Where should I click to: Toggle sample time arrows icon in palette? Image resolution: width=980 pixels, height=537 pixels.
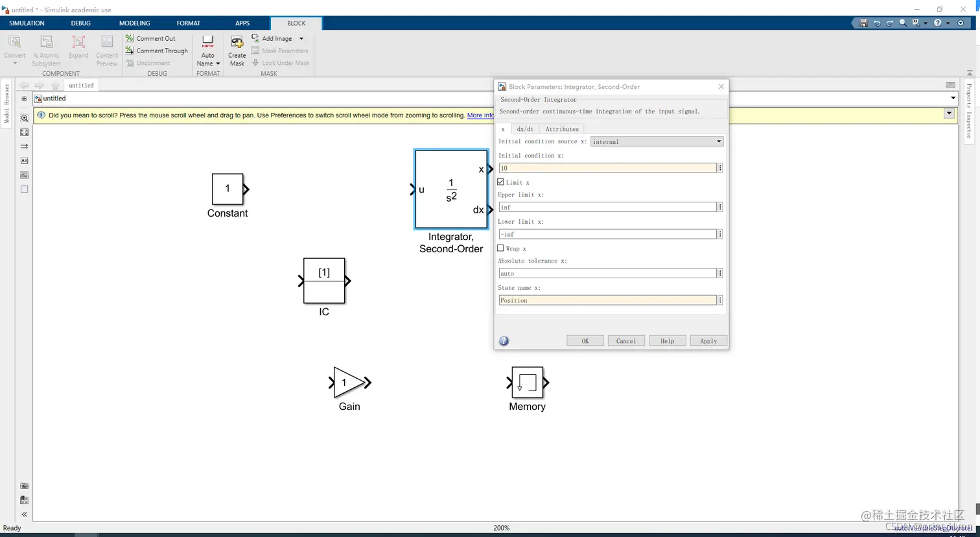[x=24, y=147]
